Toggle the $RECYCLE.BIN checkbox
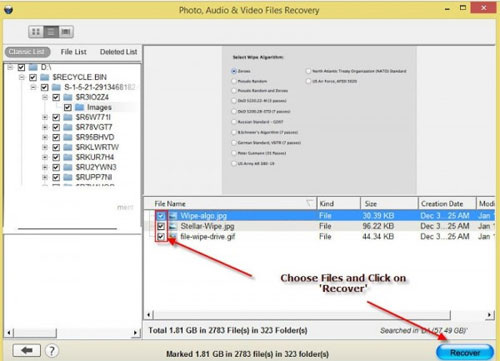The height and width of the screenshot is (361, 500). point(33,77)
